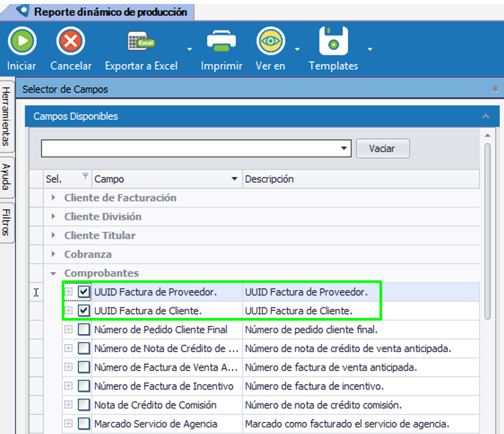The width and height of the screenshot is (504, 434).
Task: Click the green Iniciar play icon
Action: coord(22,41)
